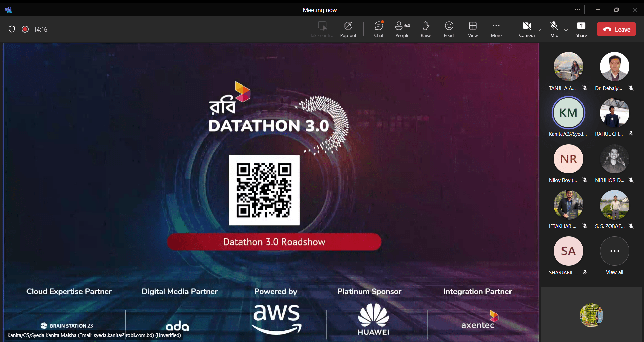
Task: Click the Datathon 3.0 QR code
Action: click(x=264, y=190)
